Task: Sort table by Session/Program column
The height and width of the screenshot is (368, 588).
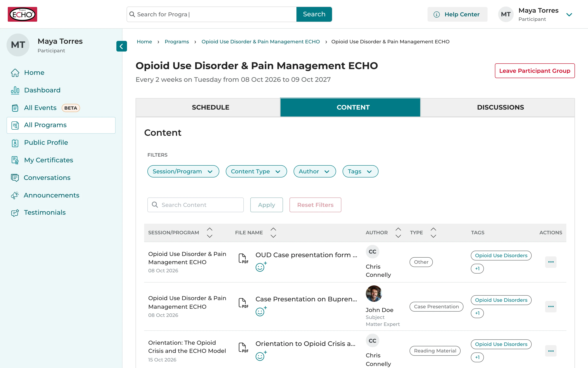Action: pos(209,232)
